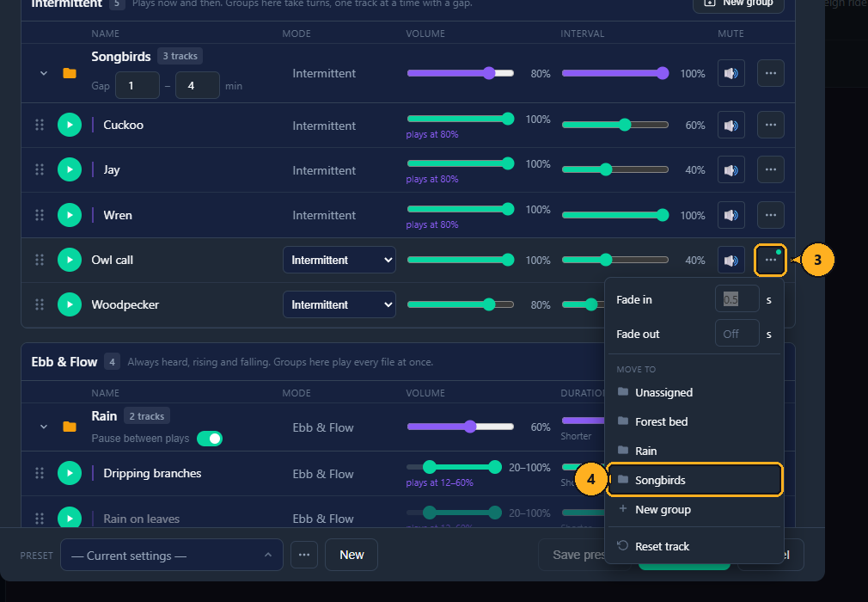Adjust the Songbirds group volume slider
The width and height of the screenshot is (868, 602).
point(461,73)
